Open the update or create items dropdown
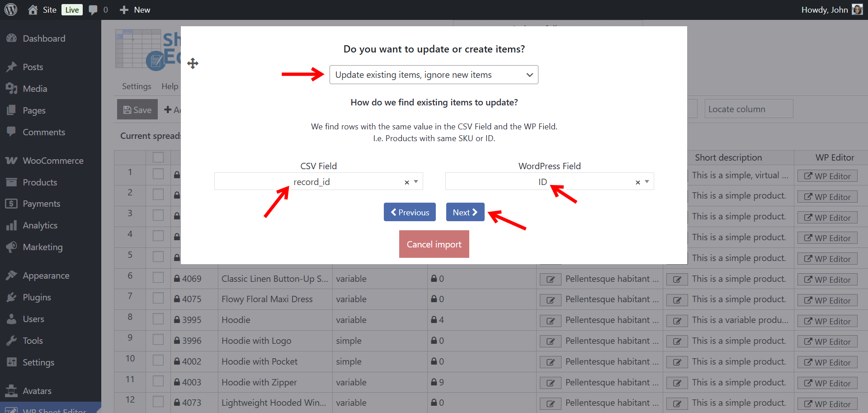Screen dimensions: 868x413 [x=434, y=75]
